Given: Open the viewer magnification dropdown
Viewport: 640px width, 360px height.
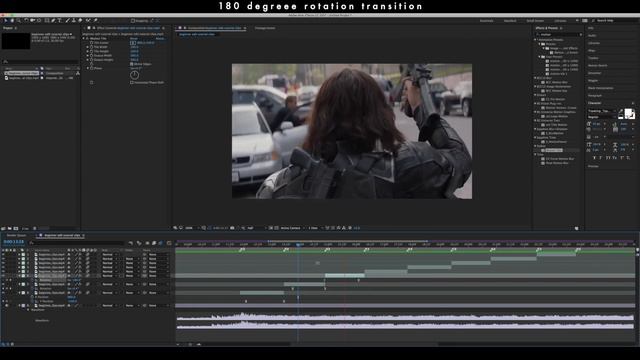Looking at the screenshot, I should [190, 228].
